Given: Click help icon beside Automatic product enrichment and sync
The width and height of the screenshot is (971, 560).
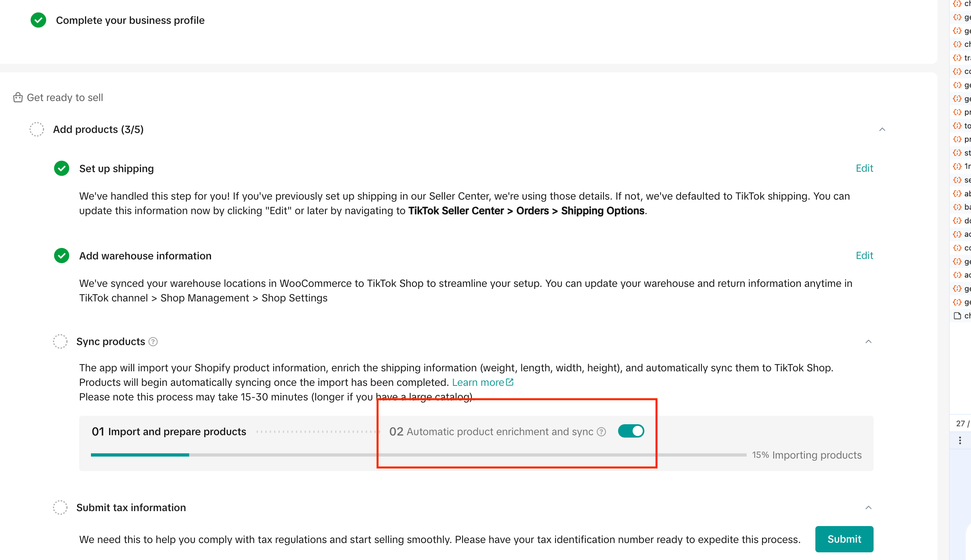Looking at the screenshot, I should click(602, 432).
